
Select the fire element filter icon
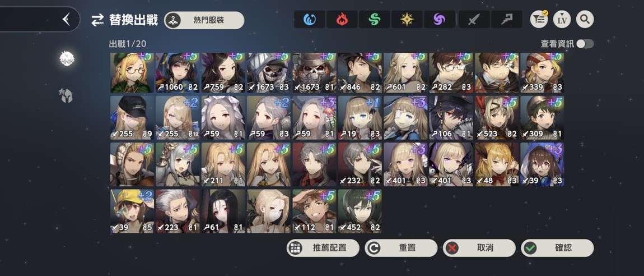342,19
